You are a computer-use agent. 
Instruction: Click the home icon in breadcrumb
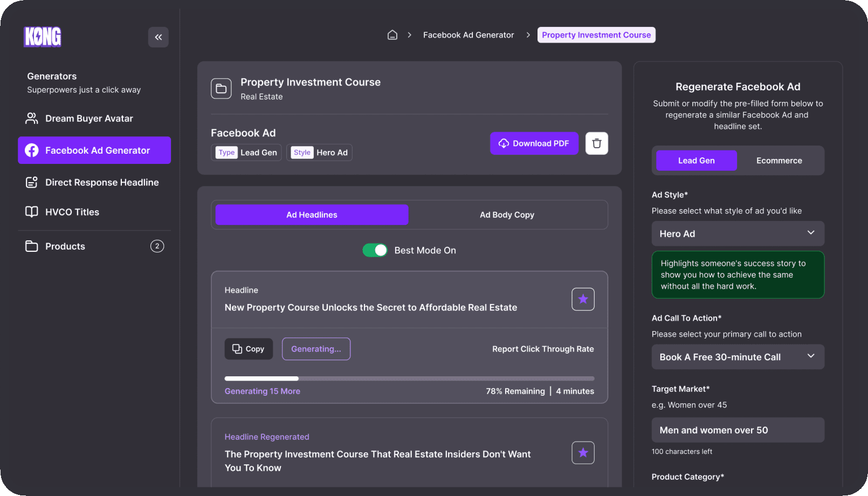(392, 35)
